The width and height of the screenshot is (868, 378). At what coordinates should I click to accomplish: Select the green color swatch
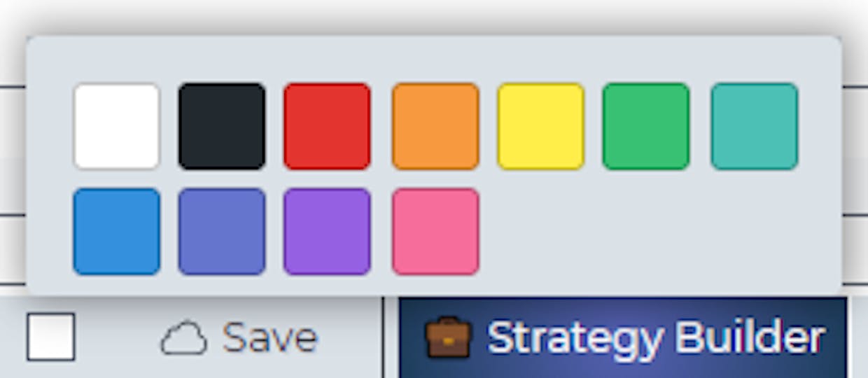645,127
